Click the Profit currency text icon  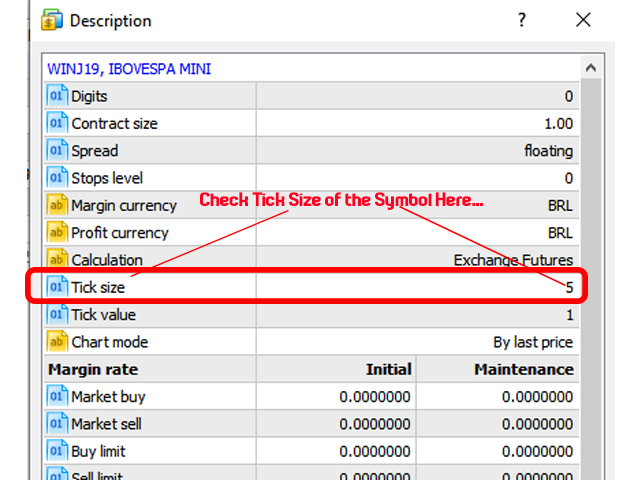57,233
